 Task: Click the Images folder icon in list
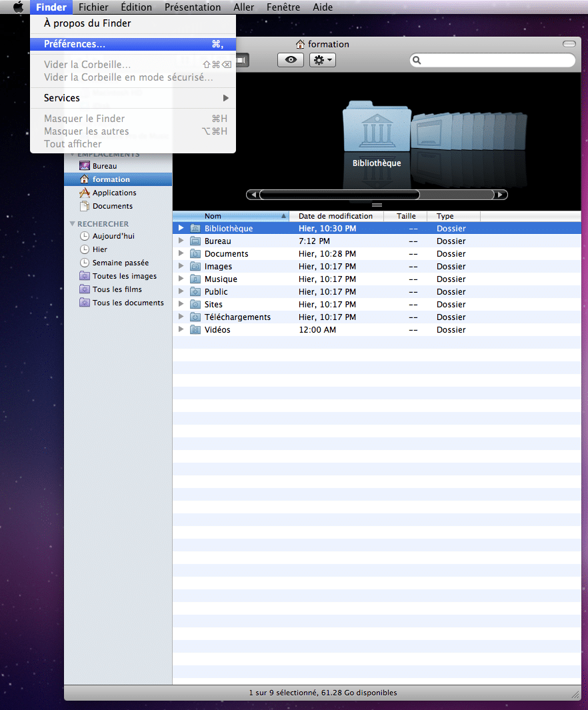[195, 266]
